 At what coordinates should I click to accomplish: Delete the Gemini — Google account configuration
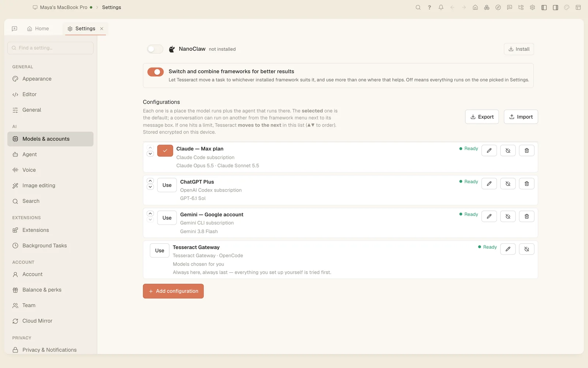(x=527, y=216)
